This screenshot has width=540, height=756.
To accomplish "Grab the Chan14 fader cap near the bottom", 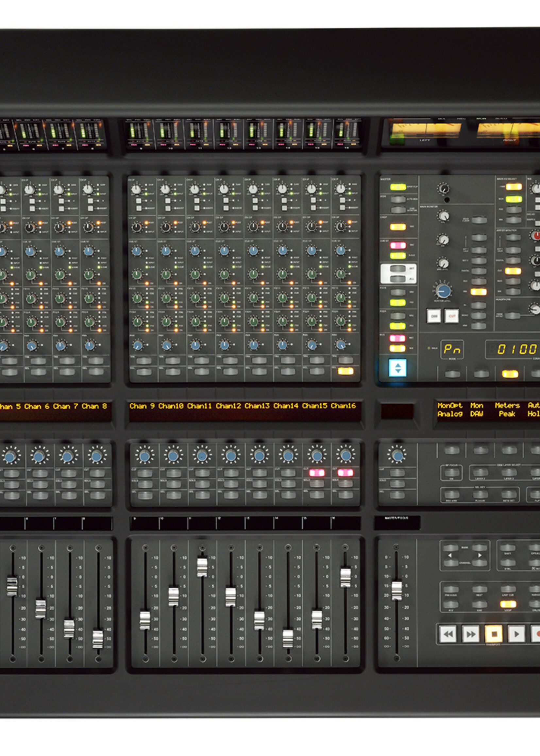I will [288, 639].
